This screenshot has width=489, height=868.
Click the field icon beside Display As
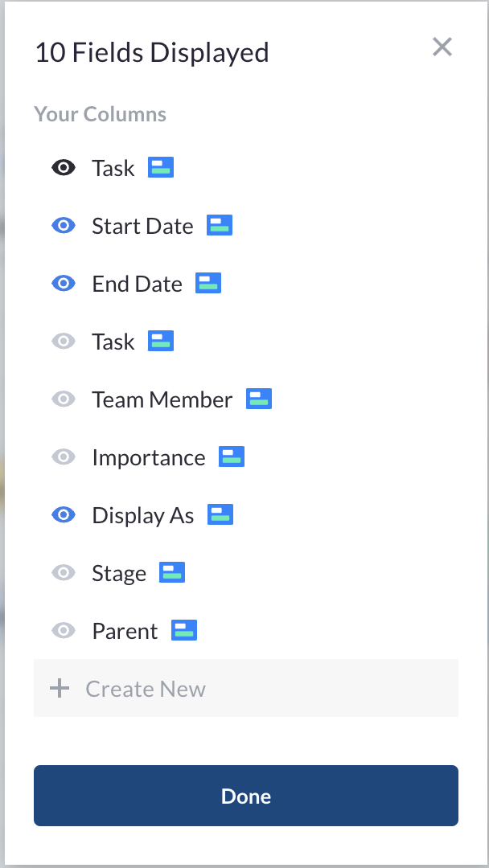[220, 514]
